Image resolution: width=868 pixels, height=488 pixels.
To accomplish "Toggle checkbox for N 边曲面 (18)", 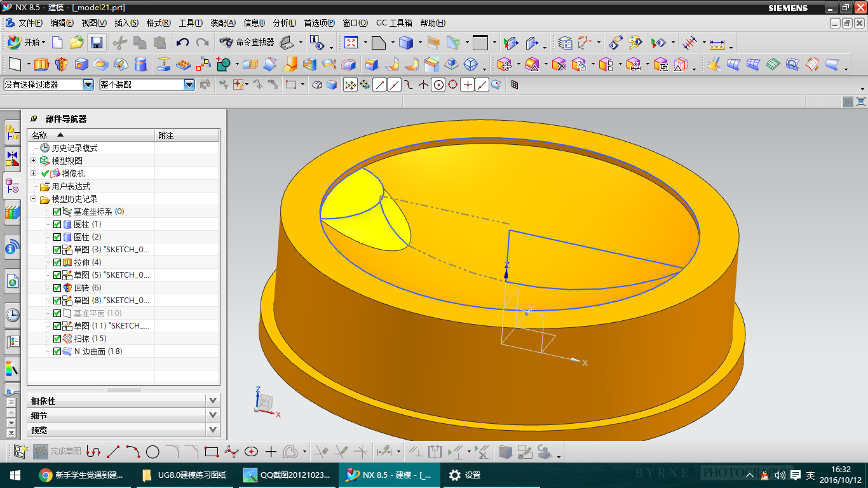I will click(x=57, y=351).
